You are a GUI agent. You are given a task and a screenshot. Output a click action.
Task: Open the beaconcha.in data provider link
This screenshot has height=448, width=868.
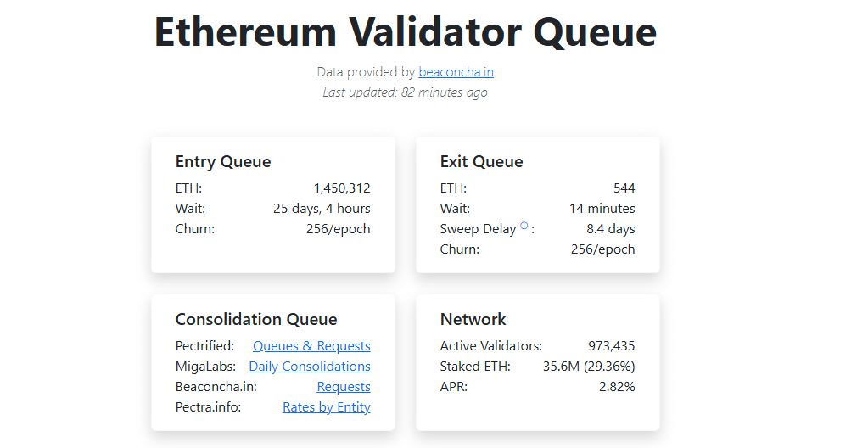[456, 72]
